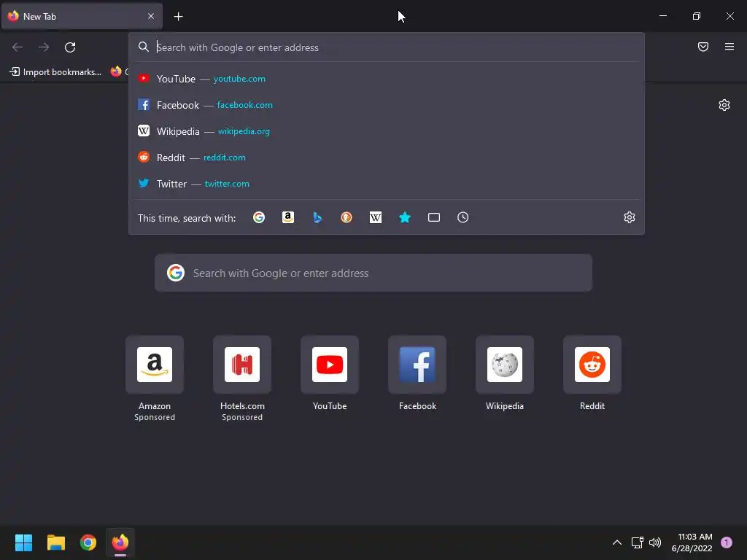Screen dimensions: 747x560
Task: Click Import bookmarks in bookmarks toolbar
Action: 55,72
